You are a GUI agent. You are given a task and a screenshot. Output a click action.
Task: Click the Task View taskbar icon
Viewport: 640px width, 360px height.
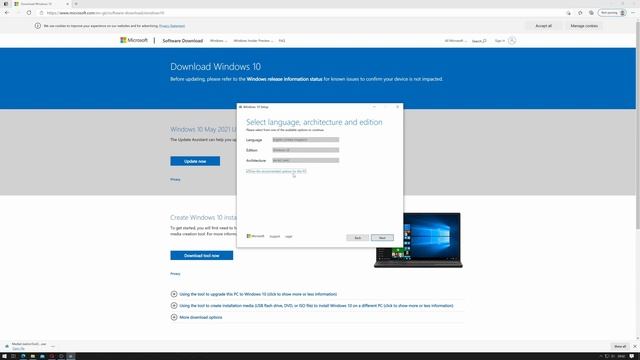[x=13, y=356]
